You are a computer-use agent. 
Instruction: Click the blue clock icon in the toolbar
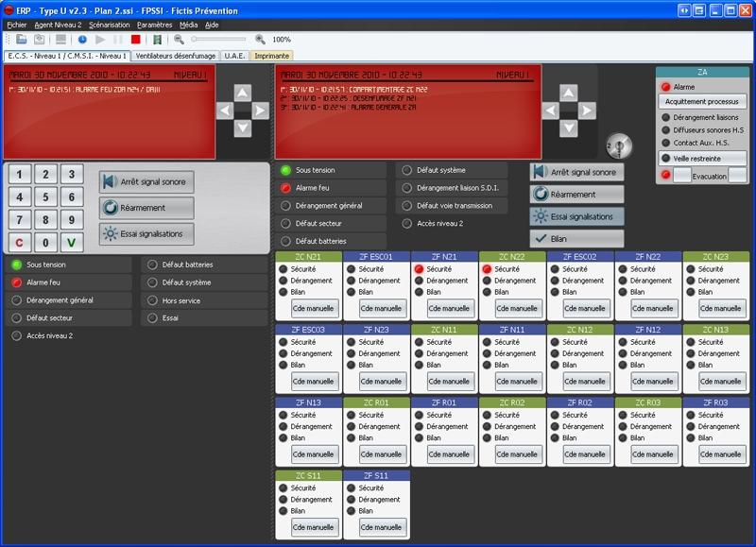[82, 40]
